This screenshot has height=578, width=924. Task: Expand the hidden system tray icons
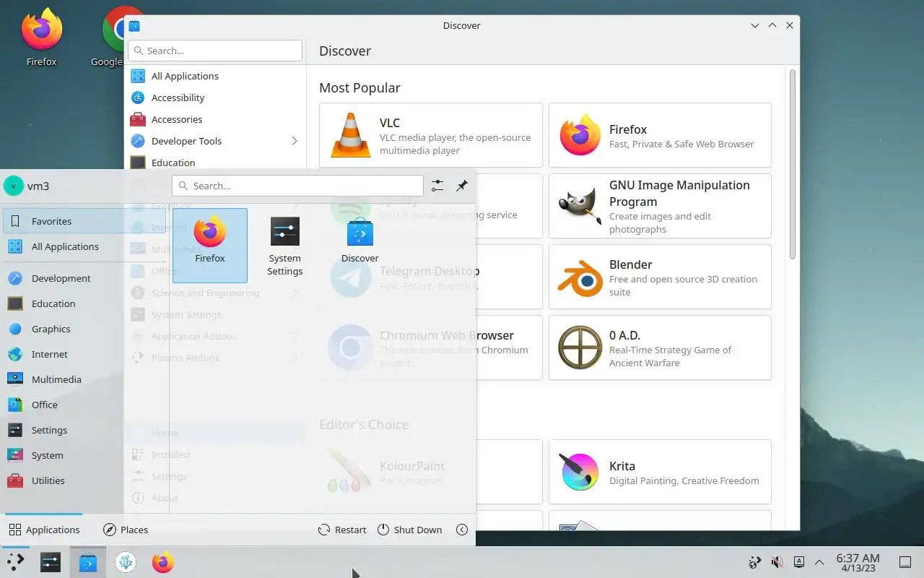(819, 562)
